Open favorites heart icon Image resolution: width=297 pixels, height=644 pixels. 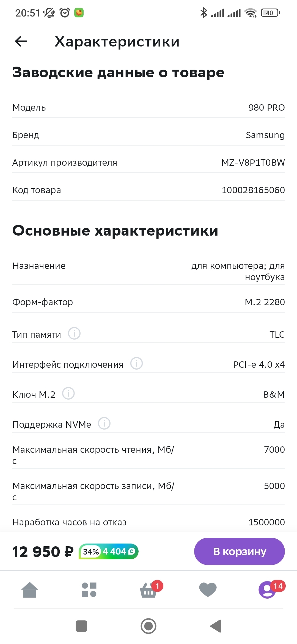pyautogui.click(x=208, y=590)
